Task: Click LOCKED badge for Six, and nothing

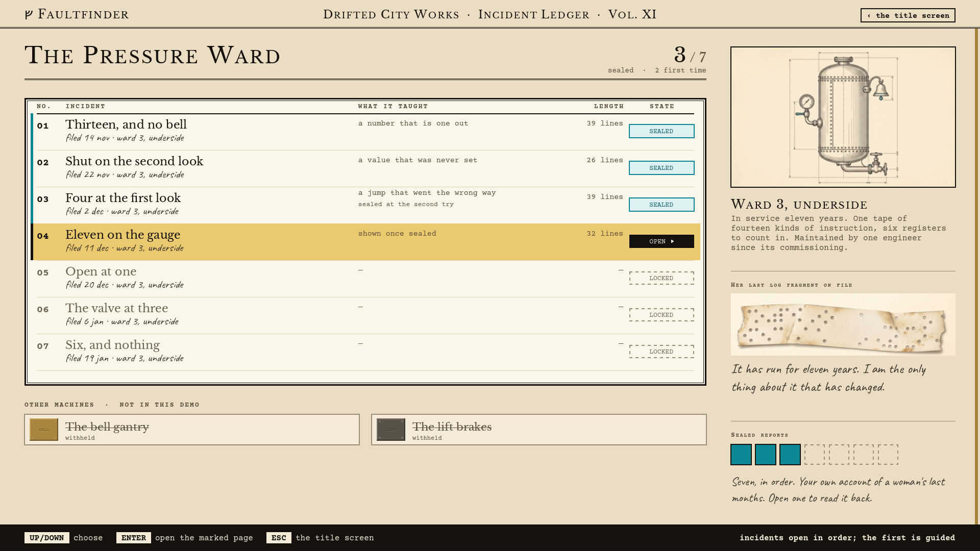Action: 661,352
